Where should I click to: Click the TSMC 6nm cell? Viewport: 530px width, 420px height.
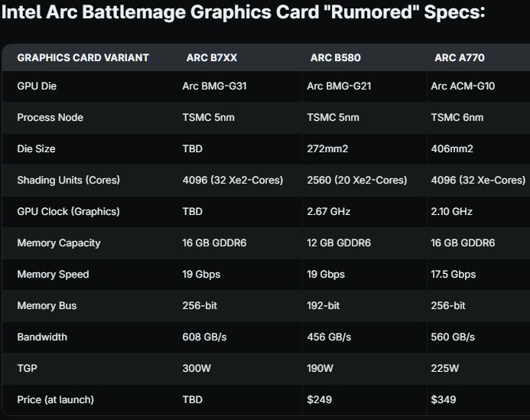click(x=457, y=118)
